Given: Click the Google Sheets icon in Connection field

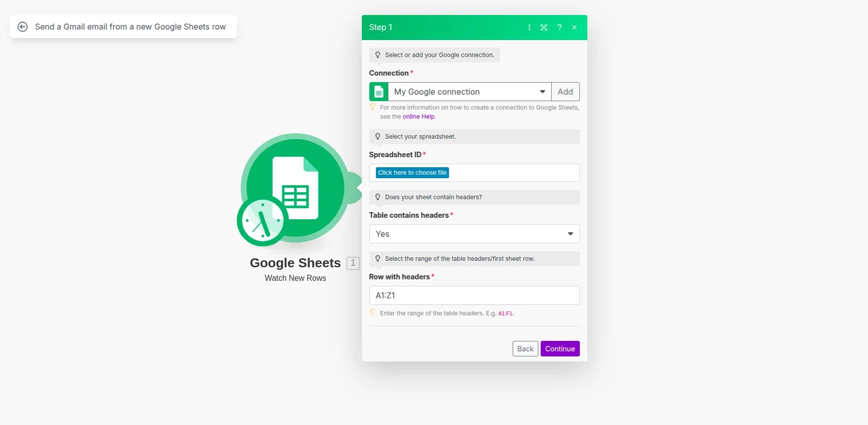Looking at the screenshot, I should tap(379, 92).
